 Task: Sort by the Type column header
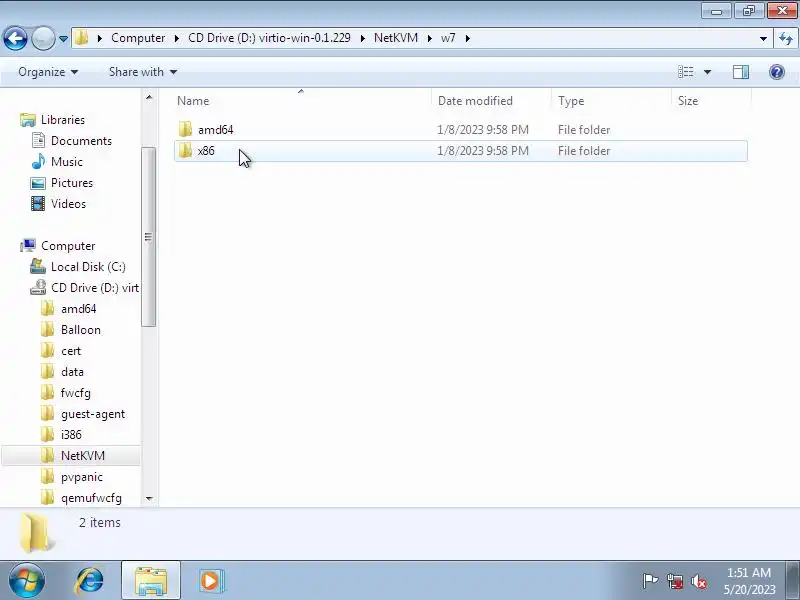click(611, 101)
